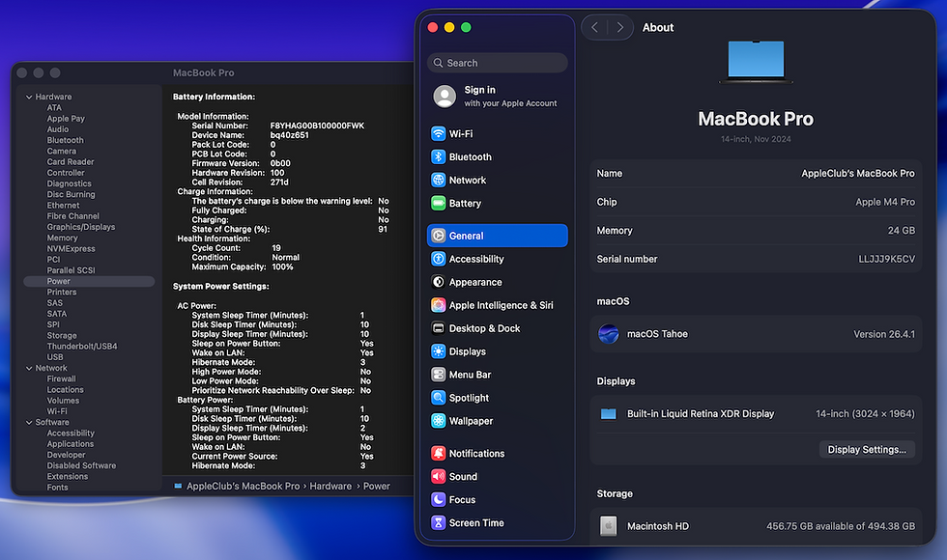Select Extensions under Software
This screenshot has width=947, height=560.
click(68, 477)
